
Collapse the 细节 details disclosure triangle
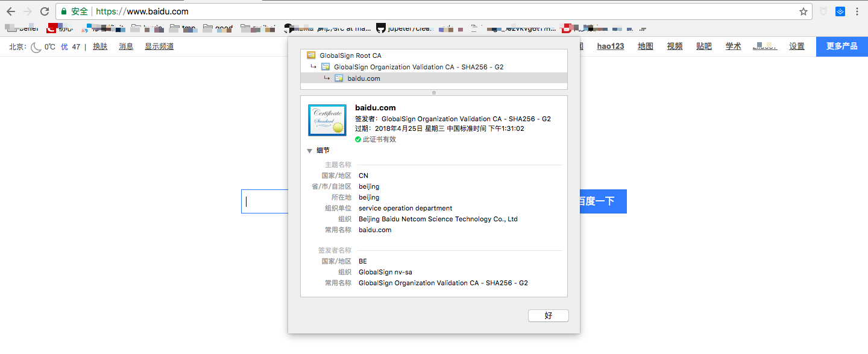tap(309, 151)
